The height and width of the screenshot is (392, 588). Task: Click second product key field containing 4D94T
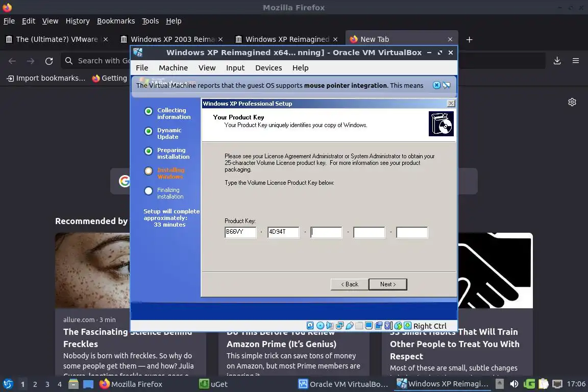click(x=283, y=232)
